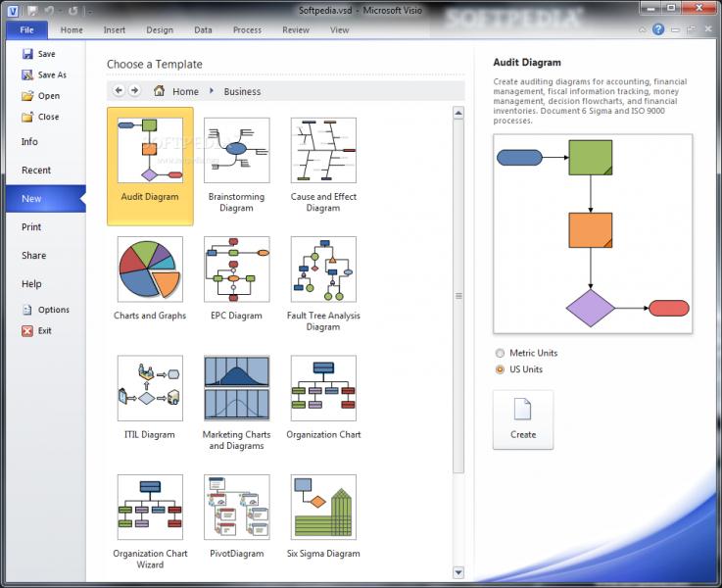
Task: Switch to the Design ribbon tab
Action: pyautogui.click(x=160, y=30)
